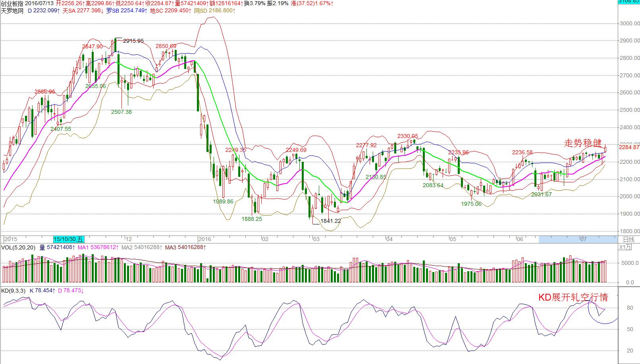Click the K 78.454 value
The height and width of the screenshot is (364, 640).
42,291
